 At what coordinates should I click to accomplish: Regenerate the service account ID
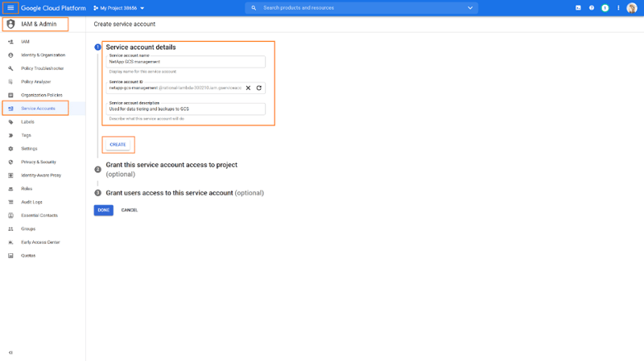tap(259, 88)
